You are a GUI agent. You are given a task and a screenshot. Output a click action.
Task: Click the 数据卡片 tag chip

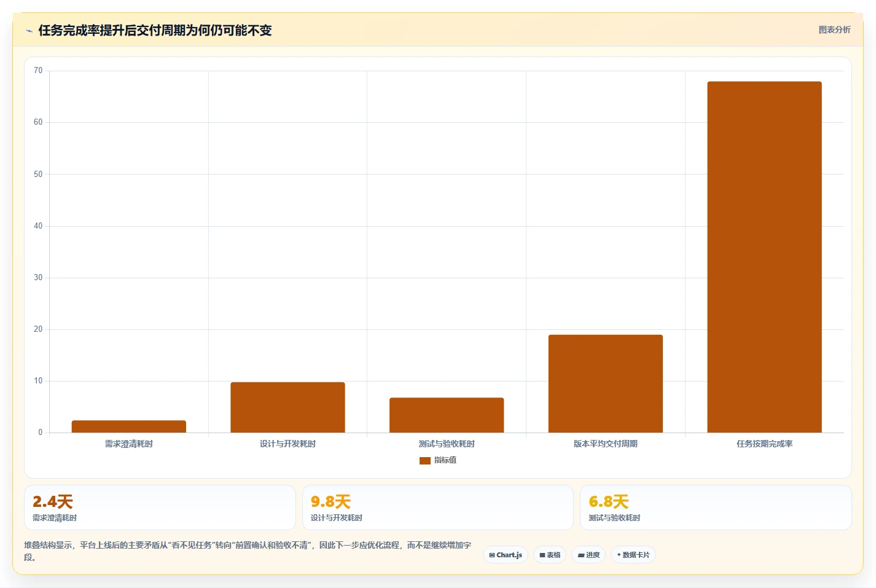pos(633,555)
